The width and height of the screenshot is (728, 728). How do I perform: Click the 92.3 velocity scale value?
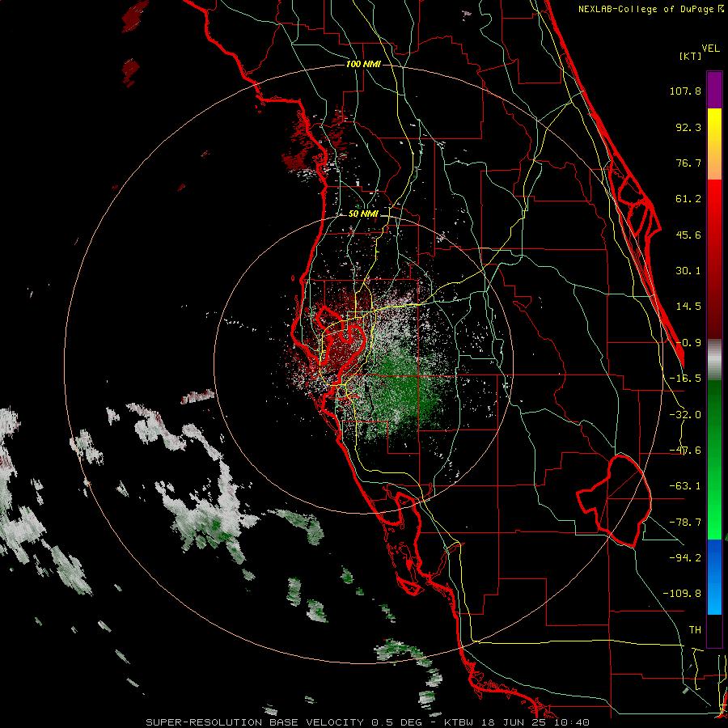point(688,127)
